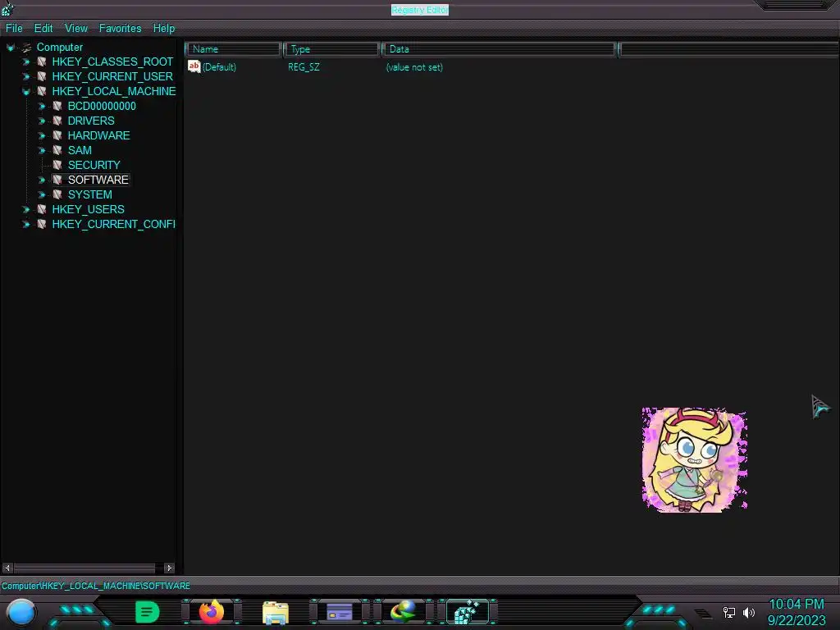Sort by the Name column header

(233, 49)
